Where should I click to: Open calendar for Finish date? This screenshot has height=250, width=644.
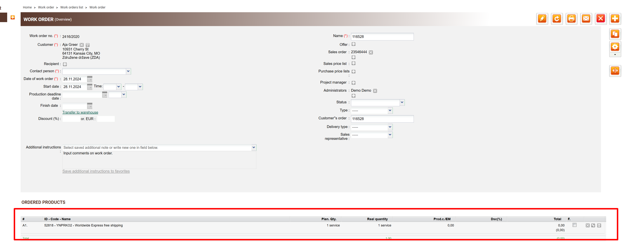(x=90, y=106)
